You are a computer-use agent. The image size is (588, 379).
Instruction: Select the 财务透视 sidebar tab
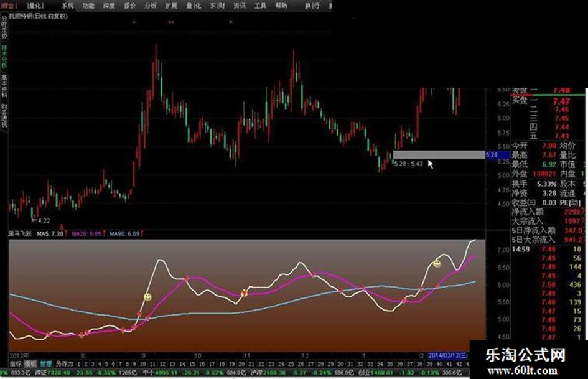pos(4,115)
